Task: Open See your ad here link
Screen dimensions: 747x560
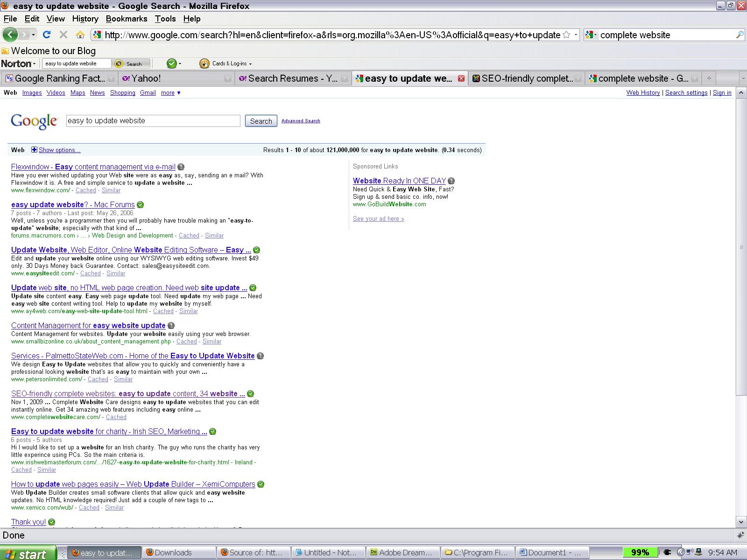Action: coord(379,219)
